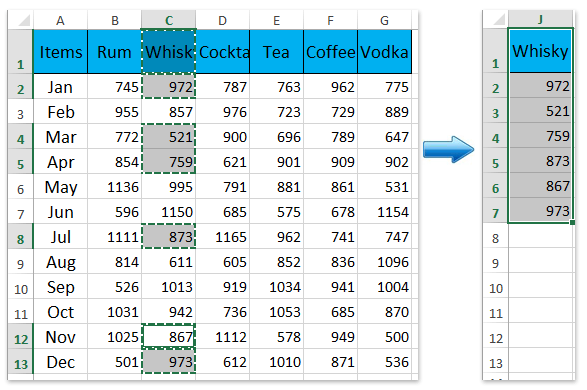Click the Whisky header in column J

pyautogui.click(x=540, y=51)
